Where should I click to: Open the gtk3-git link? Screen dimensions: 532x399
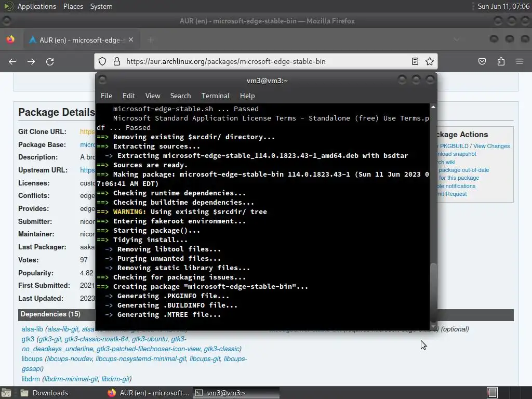50,339
